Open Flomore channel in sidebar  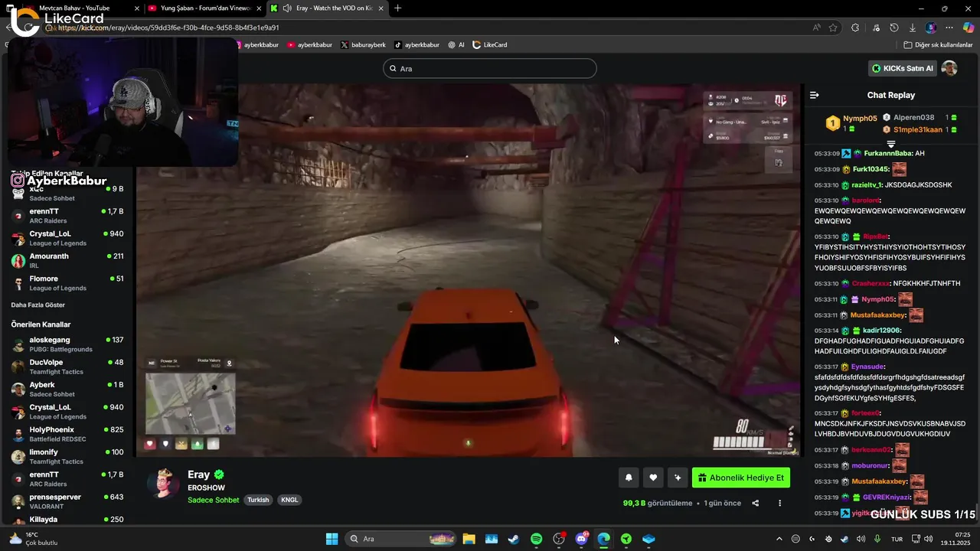click(67, 283)
